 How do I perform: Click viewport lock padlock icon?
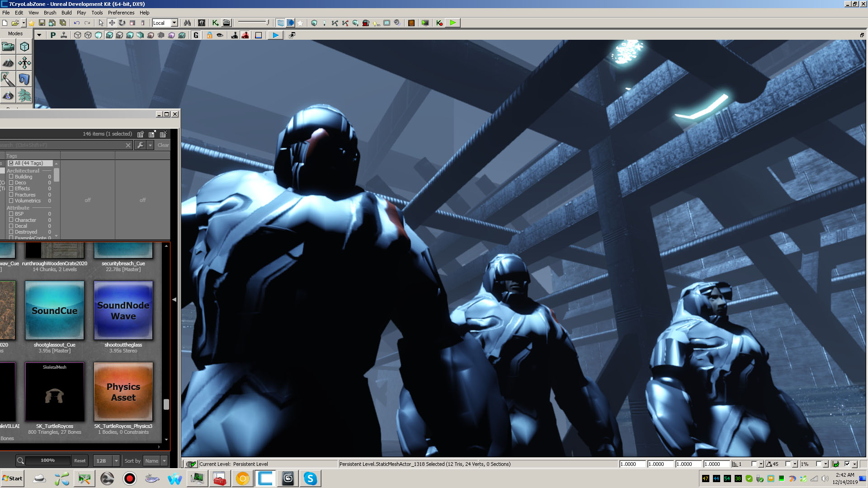pyautogui.click(x=209, y=35)
